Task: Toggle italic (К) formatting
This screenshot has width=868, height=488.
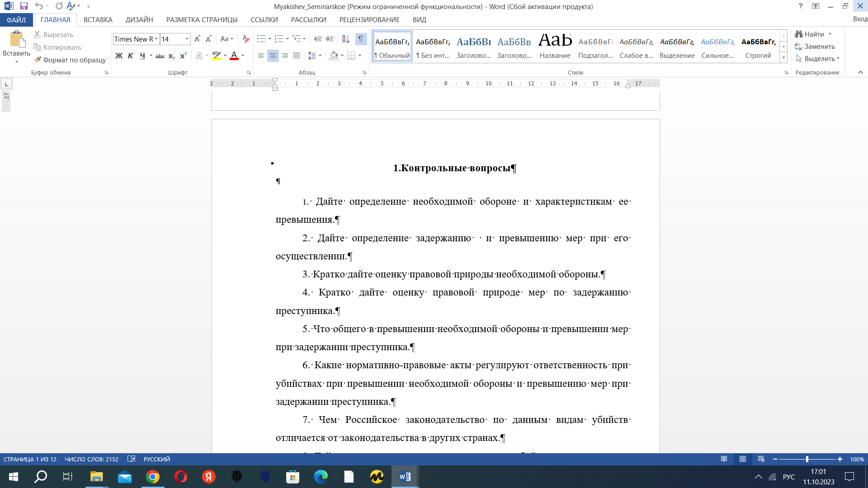Action: tap(131, 56)
